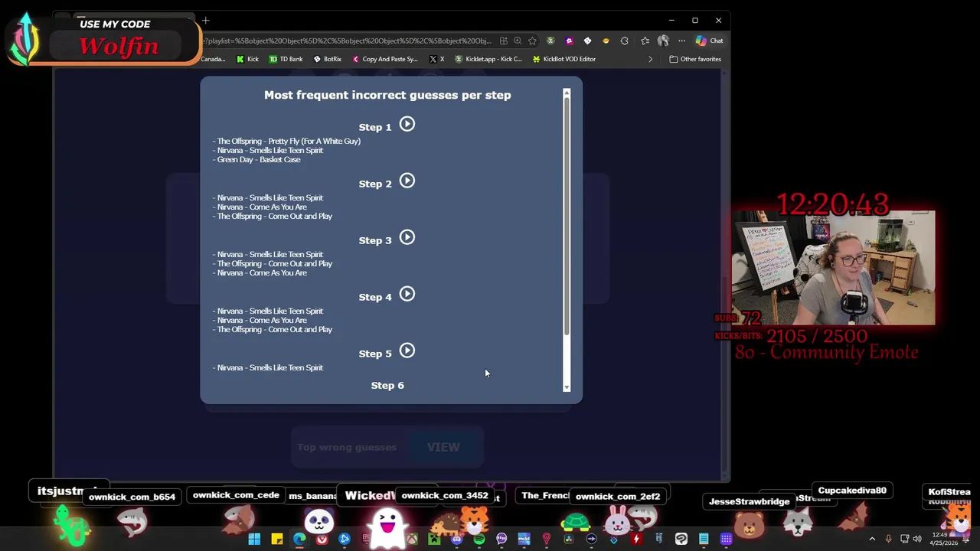Click the 'Step 6' heading

tap(387, 385)
